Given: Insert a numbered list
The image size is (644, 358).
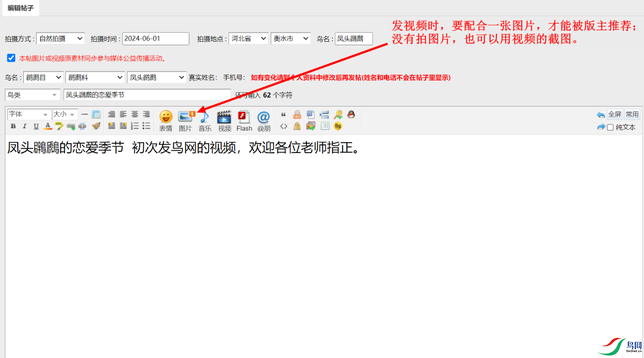Looking at the screenshot, I should pyautogui.click(x=135, y=126).
